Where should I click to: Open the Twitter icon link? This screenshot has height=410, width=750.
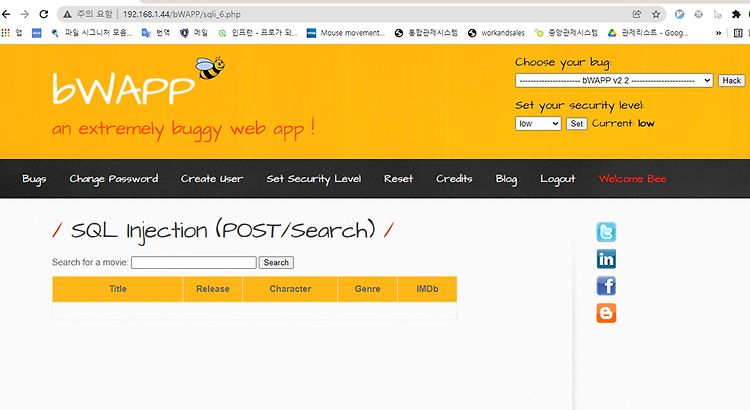click(x=606, y=232)
